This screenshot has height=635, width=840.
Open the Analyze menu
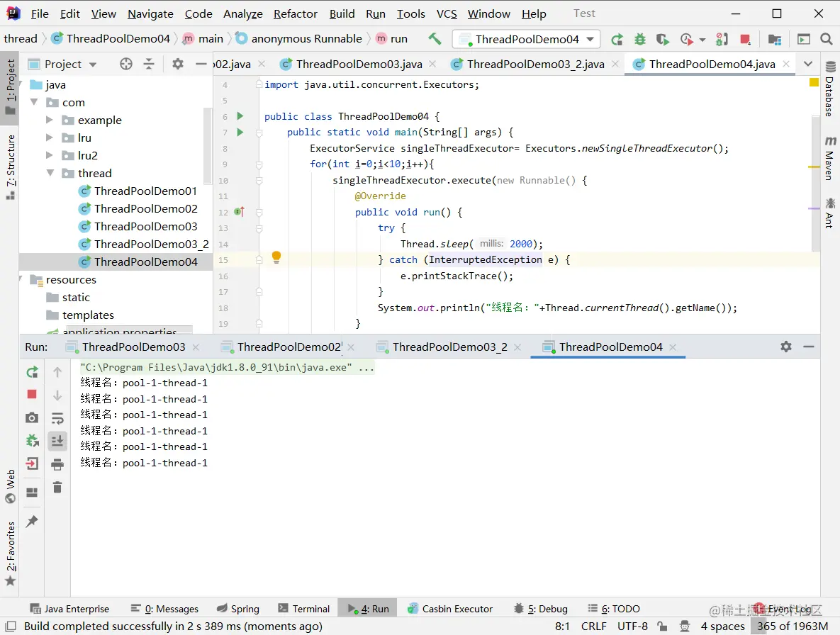pos(242,14)
